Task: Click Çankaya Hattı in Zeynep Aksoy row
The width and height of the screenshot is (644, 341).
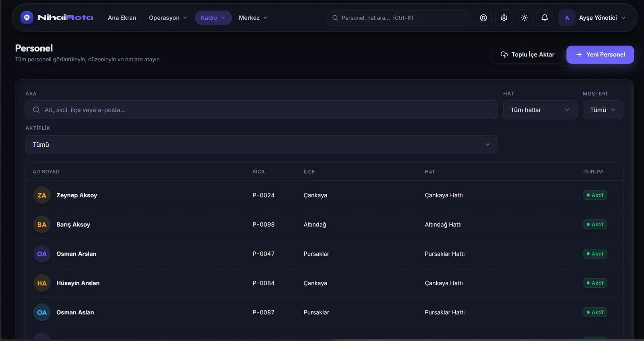Action: [444, 195]
